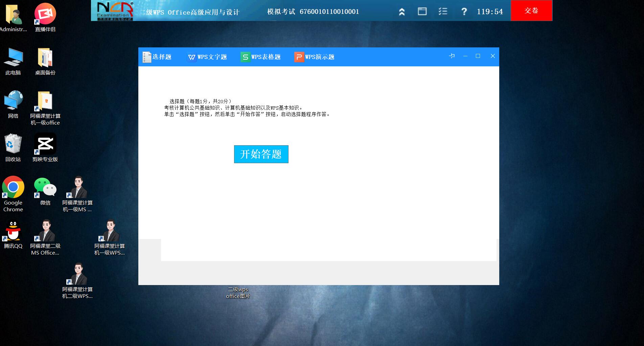
Task: Open the exam question list icon
Action: coord(442,11)
